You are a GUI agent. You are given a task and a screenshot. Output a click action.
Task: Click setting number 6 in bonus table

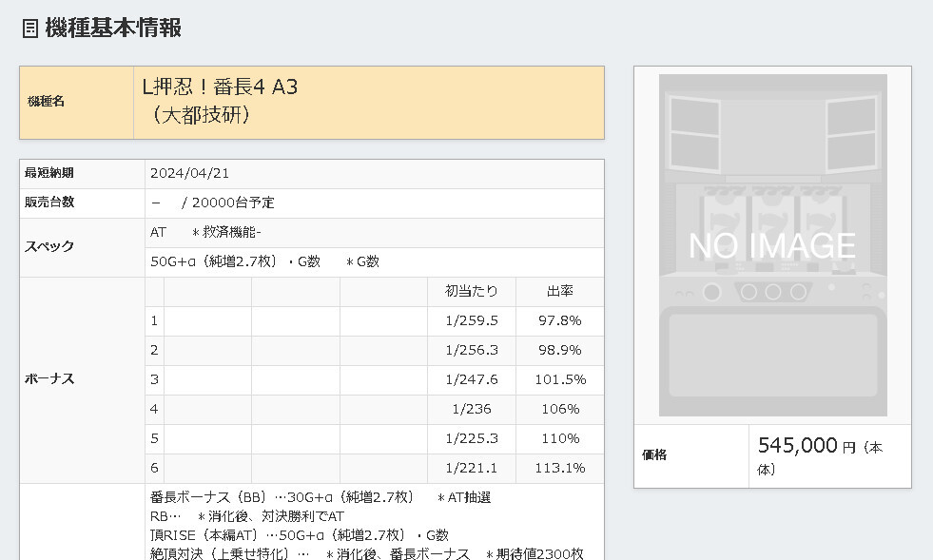154,469
